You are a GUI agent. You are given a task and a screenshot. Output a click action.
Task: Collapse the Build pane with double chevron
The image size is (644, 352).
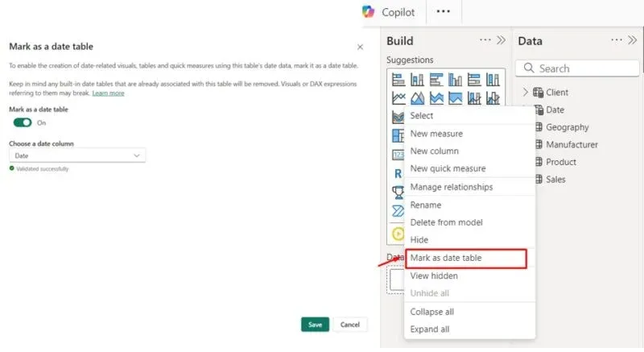coord(501,39)
